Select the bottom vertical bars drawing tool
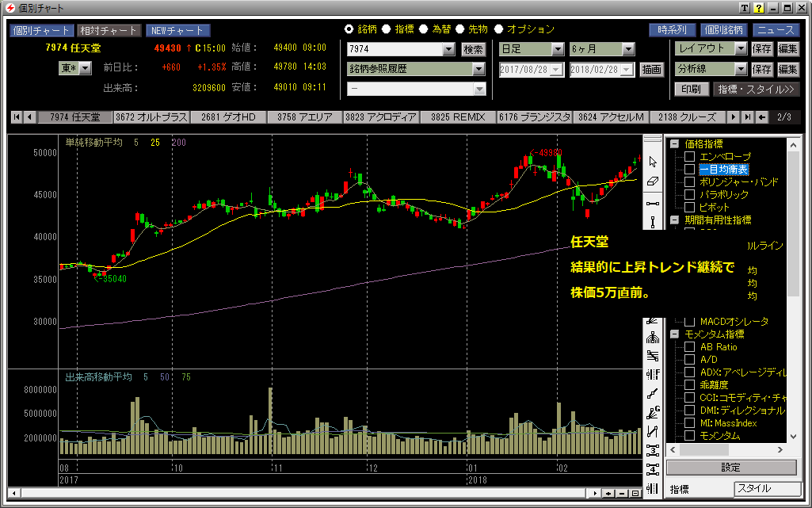Image resolution: width=812 pixels, height=508 pixels. point(653,488)
